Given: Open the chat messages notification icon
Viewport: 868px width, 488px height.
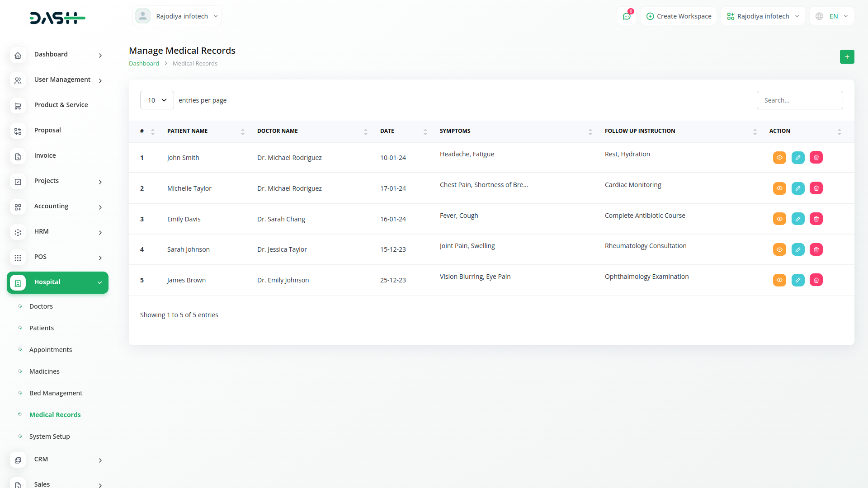Looking at the screenshot, I should click(x=627, y=16).
